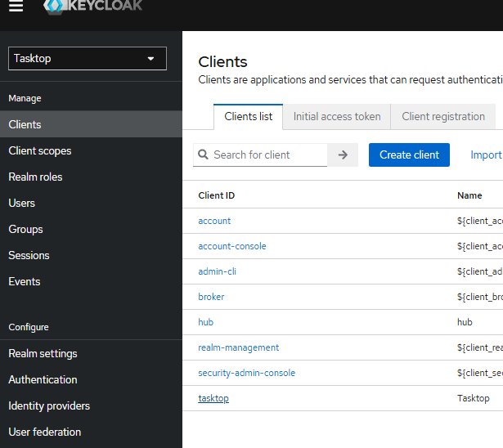The height and width of the screenshot is (448, 503).
Task: Click the Create client button
Action: coord(409,155)
